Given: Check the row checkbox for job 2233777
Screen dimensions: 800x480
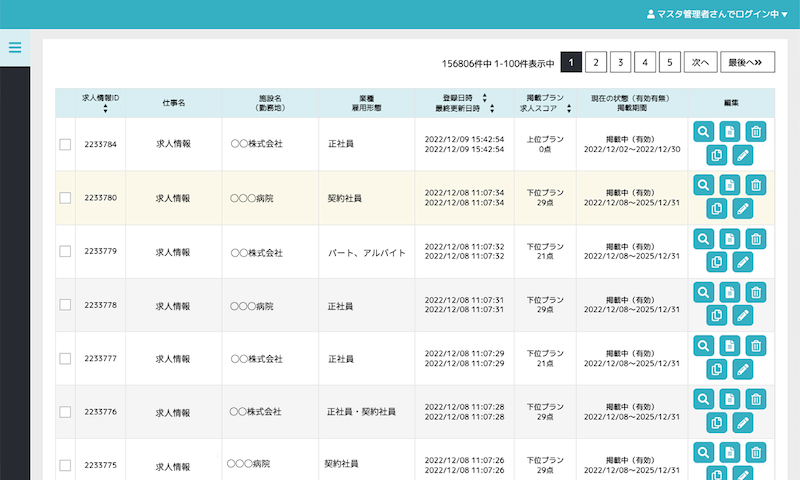Looking at the screenshot, I should (x=65, y=358).
